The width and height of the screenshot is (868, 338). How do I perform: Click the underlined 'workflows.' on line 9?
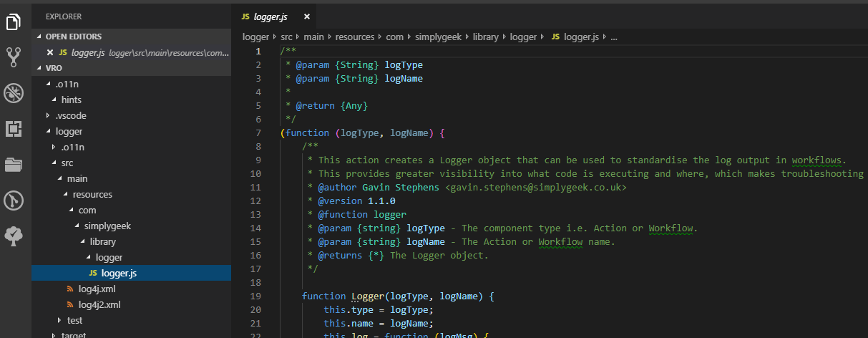point(819,160)
